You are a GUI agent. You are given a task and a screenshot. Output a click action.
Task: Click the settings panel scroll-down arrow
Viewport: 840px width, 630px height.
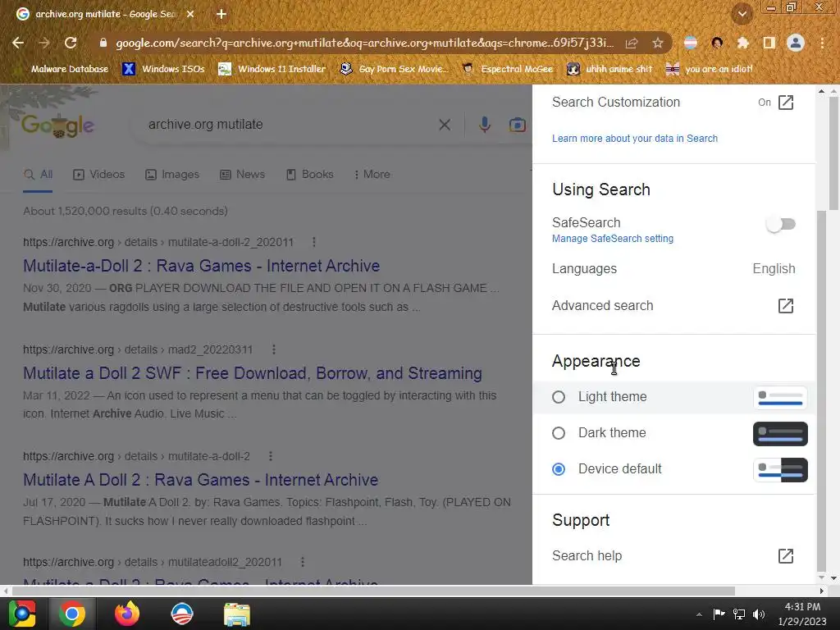pyautogui.click(x=821, y=577)
